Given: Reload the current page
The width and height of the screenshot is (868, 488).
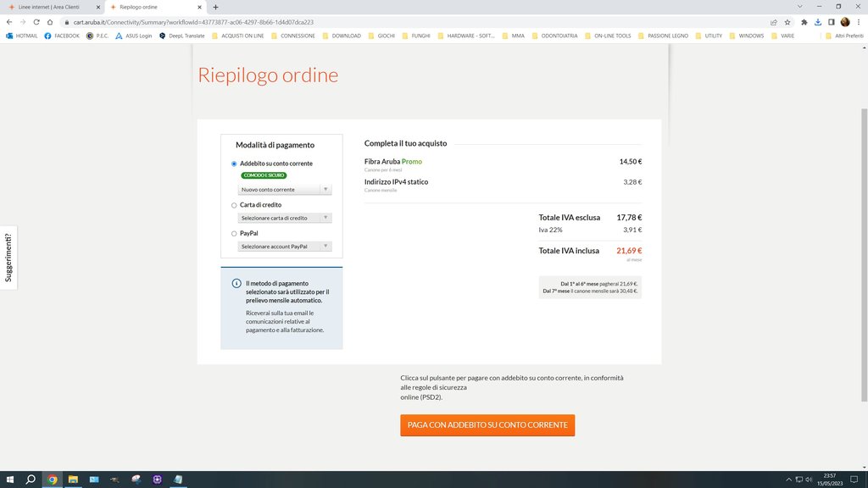Looking at the screenshot, I should point(36,22).
